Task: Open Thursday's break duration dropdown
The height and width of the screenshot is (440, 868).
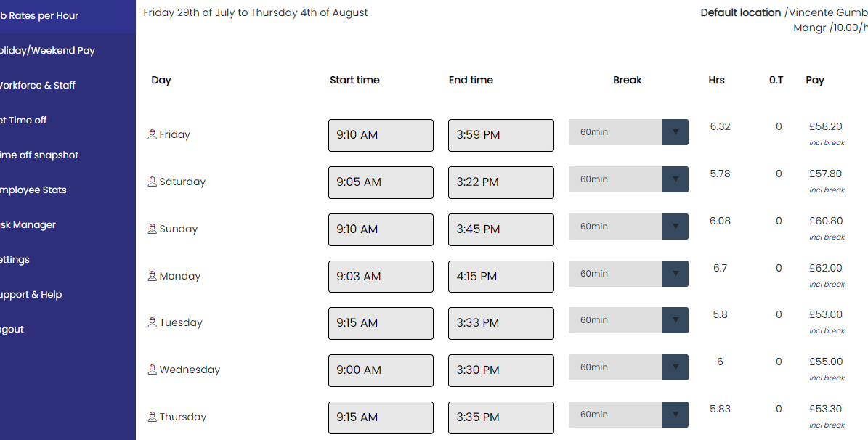Action: tap(675, 414)
